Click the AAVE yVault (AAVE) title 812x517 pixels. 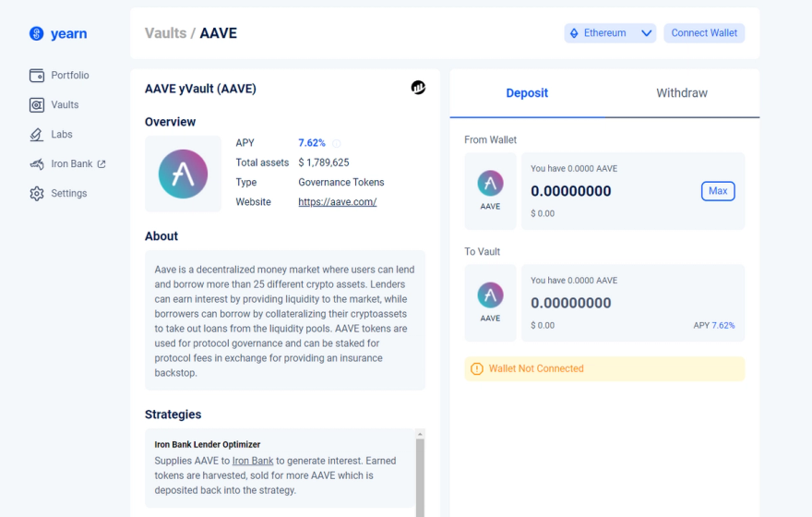click(x=200, y=90)
